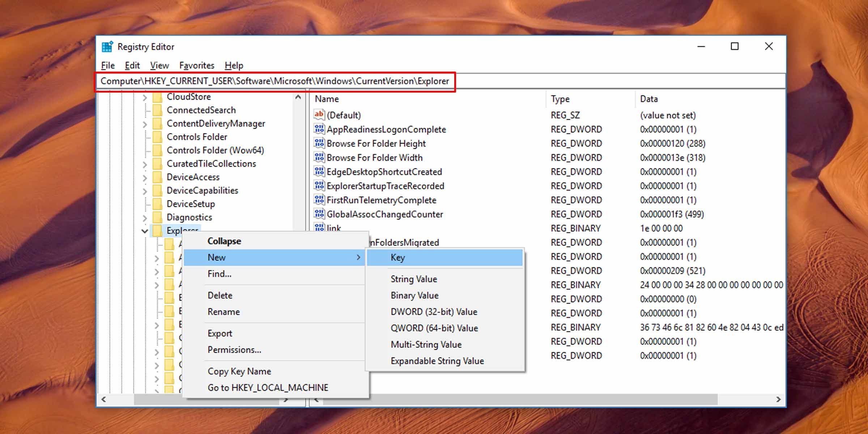Screen dimensions: 868x434
Task: Click the horizontal scrollbar left arrow
Action: [103, 400]
